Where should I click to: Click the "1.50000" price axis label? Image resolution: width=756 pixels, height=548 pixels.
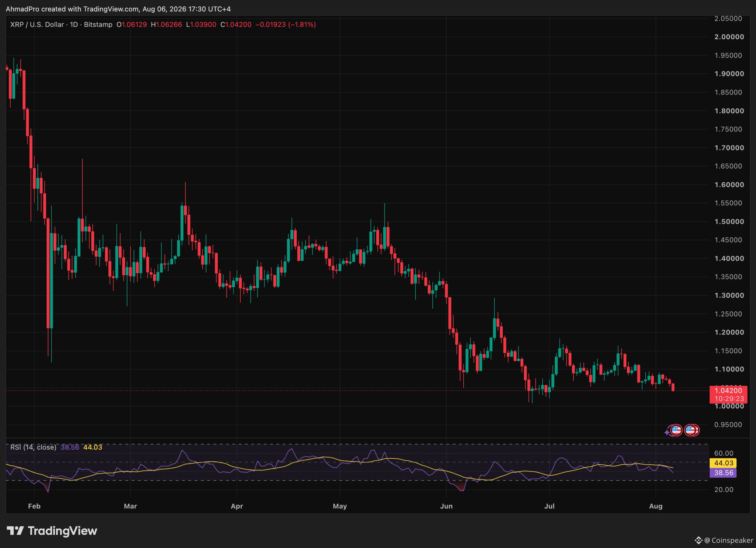click(x=729, y=222)
